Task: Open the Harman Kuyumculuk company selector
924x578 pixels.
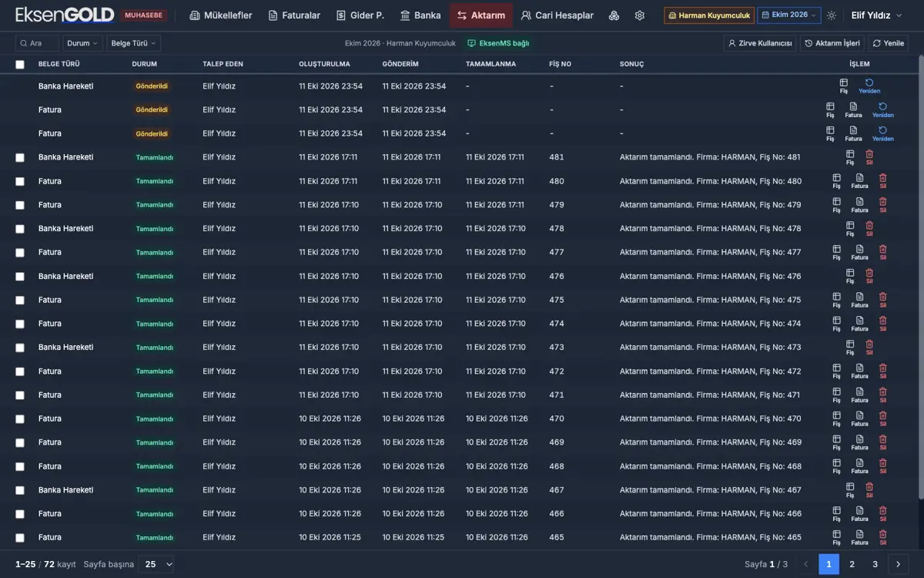Action: [708, 15]
